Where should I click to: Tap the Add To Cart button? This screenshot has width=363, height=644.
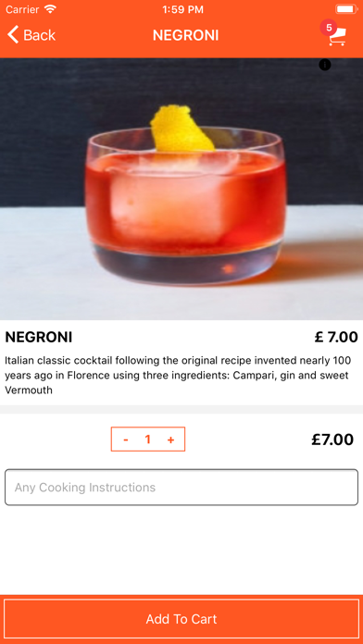181,619
